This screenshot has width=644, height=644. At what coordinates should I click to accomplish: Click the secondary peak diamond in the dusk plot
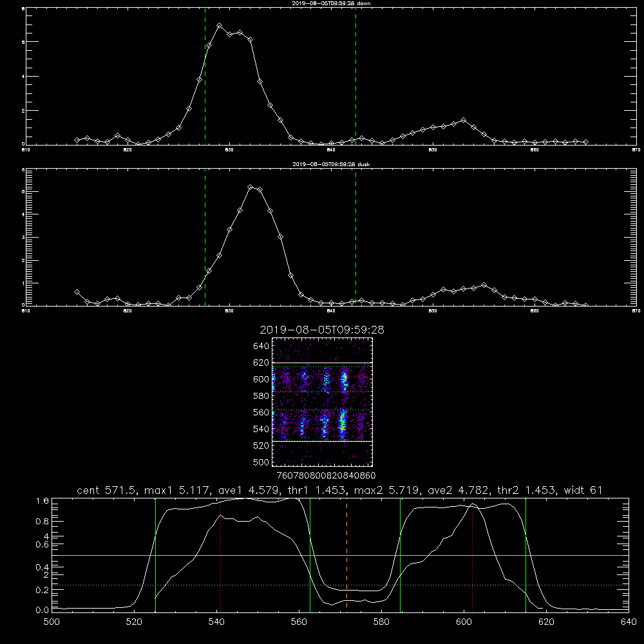pyautogui.click(x=484, y=285)
